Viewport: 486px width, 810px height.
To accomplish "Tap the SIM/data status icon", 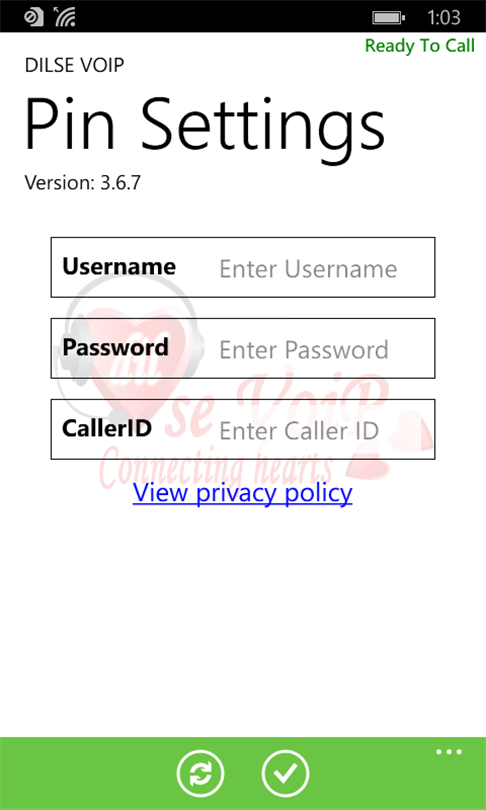I will click(x=34, y=17).
